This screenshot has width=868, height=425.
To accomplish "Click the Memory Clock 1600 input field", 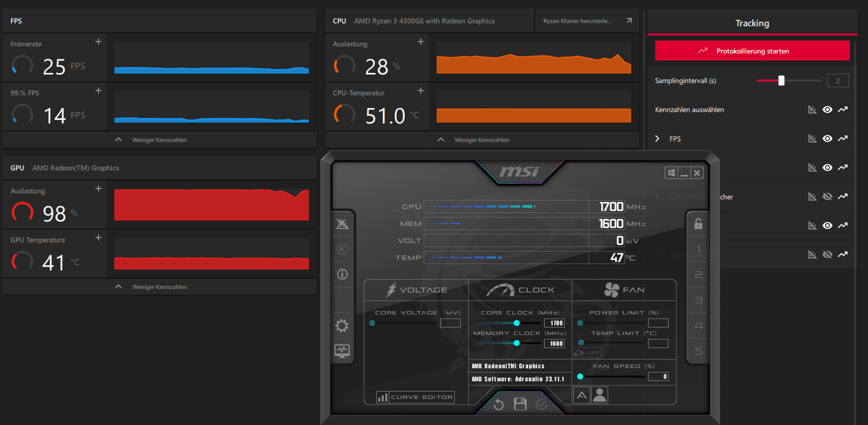I will pyautogui.click(x=554, y=343).
